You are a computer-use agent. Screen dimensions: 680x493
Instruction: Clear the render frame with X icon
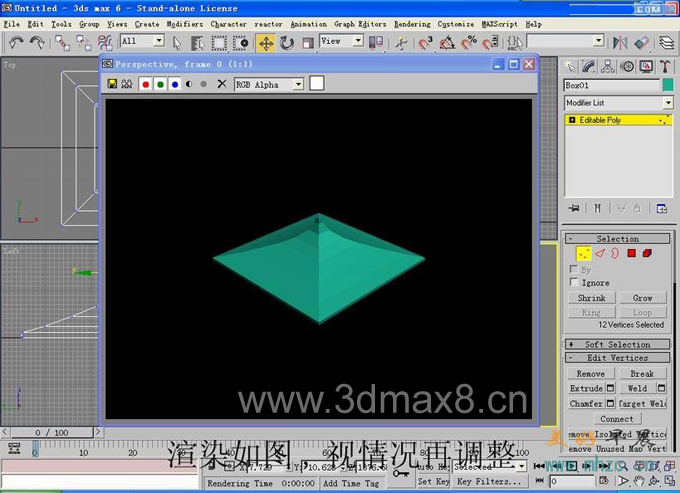tap(222, 84)
